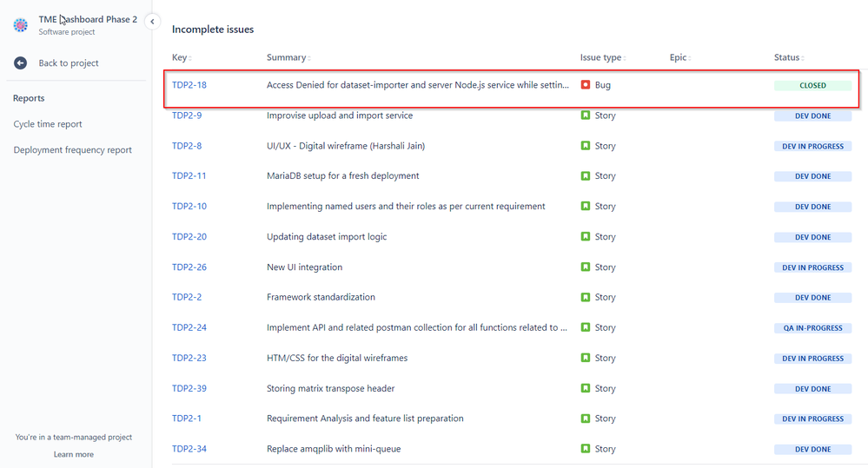Viewport: 868px width, 468px height.
Task: Click the Story icon in Implementing named users row
Action: click(585, 206)
